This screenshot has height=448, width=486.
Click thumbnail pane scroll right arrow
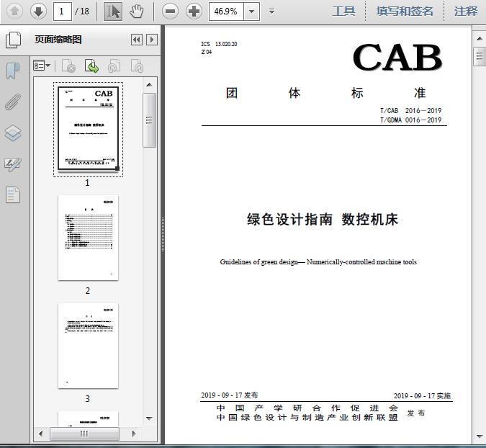(134, 434)
